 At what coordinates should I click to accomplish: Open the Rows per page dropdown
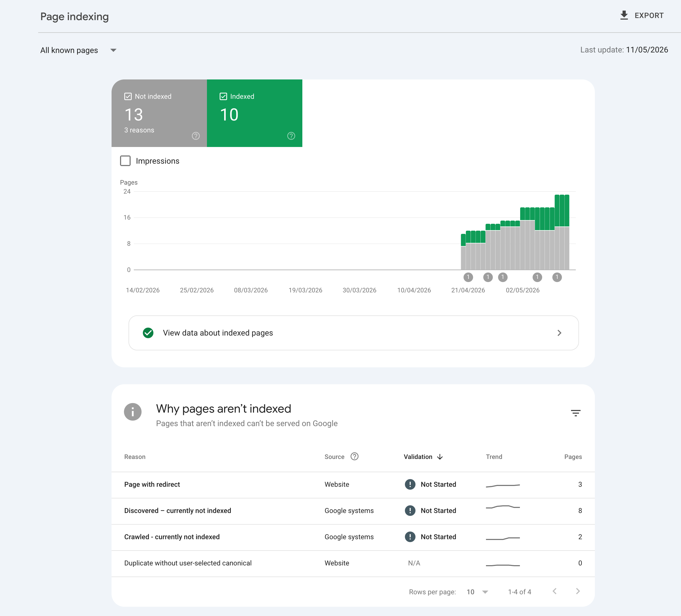[x=477, y=592]
